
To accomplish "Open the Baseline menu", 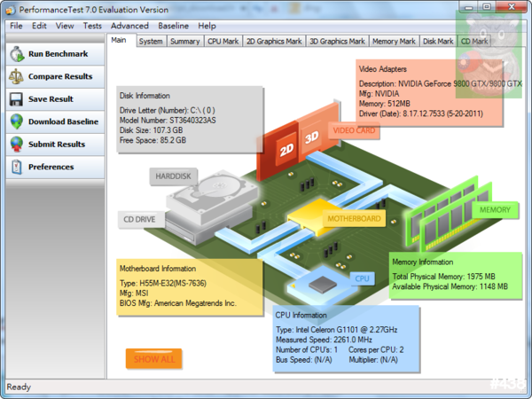I will tap(174, 26).
